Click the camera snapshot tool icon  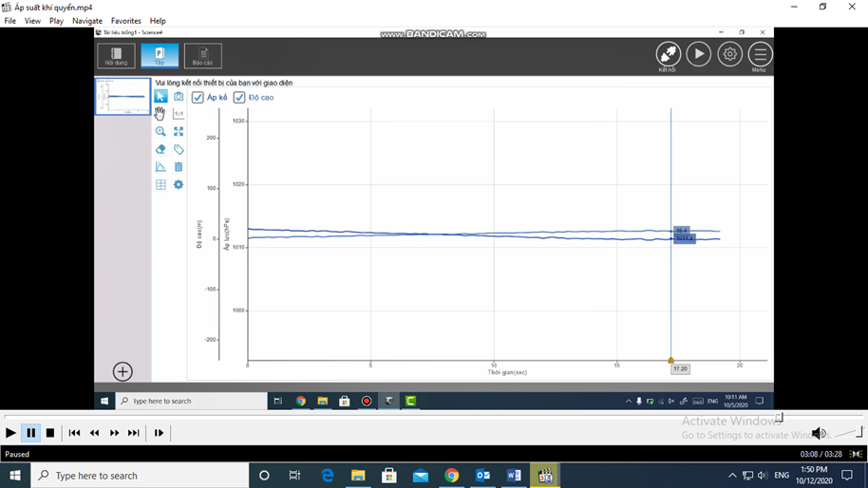[x=179, y=96]
